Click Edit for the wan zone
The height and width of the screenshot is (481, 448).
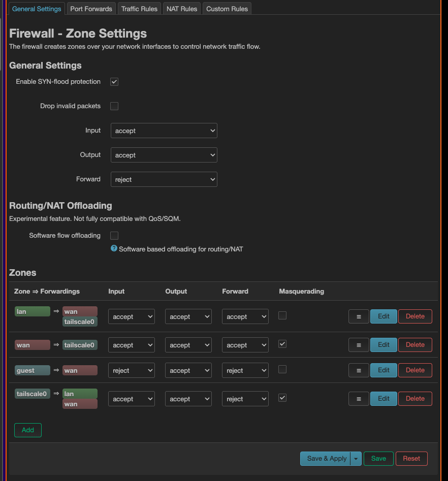pos(383,345)
